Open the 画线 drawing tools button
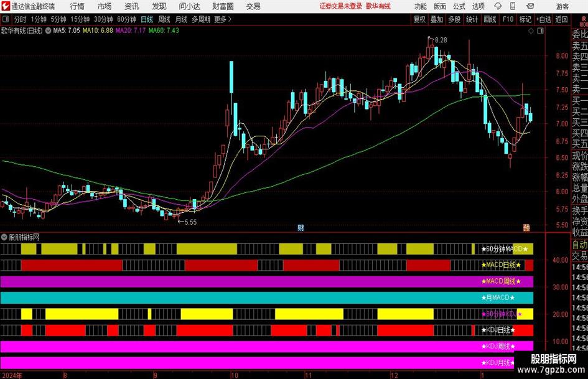 tap(490, 19)
